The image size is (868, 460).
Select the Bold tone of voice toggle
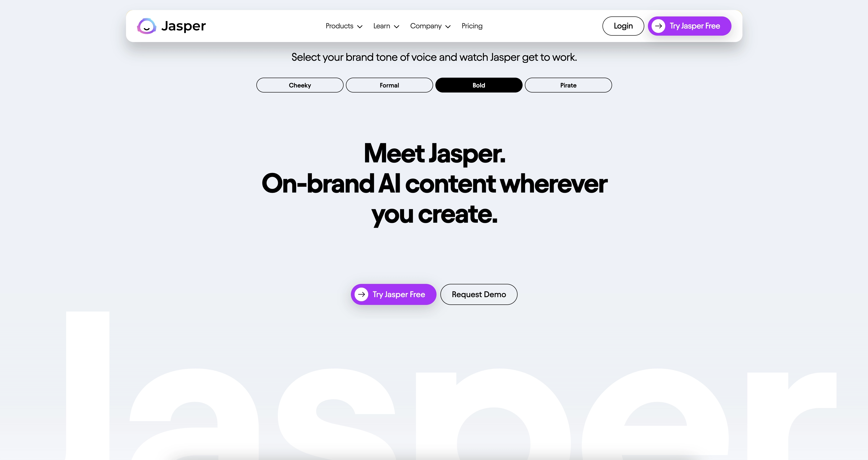pos(479,85)
